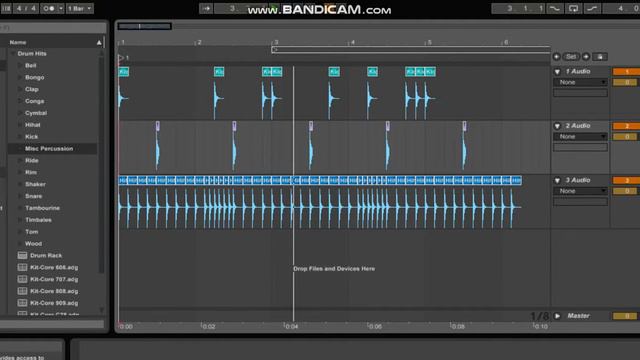
Task: Select the Rim folder
Action: tap(31, 172)
